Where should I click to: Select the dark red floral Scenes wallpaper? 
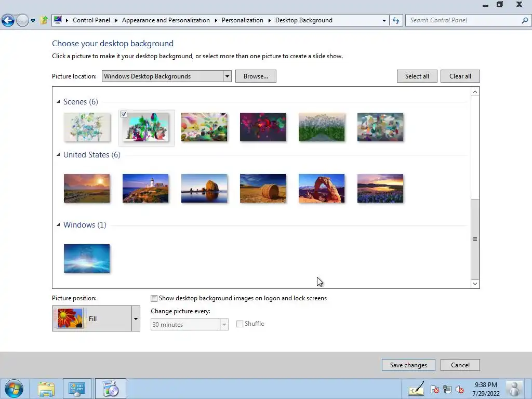(263, 127)
